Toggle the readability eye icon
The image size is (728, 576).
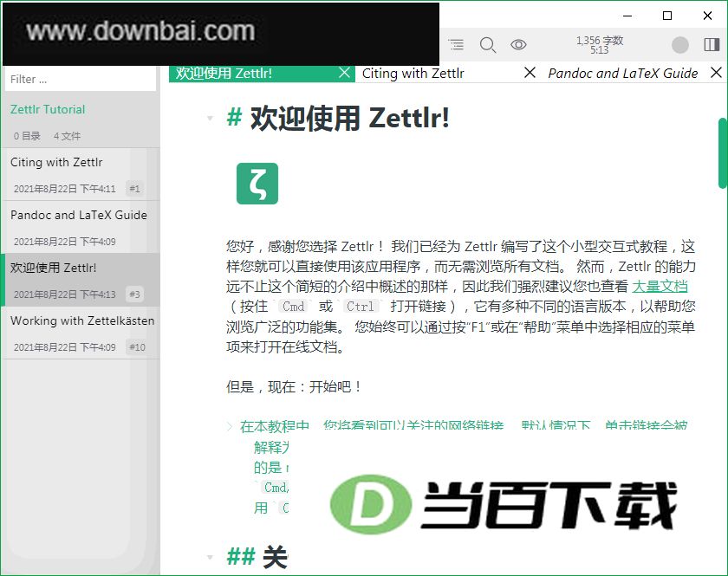[x=518, y=44]
